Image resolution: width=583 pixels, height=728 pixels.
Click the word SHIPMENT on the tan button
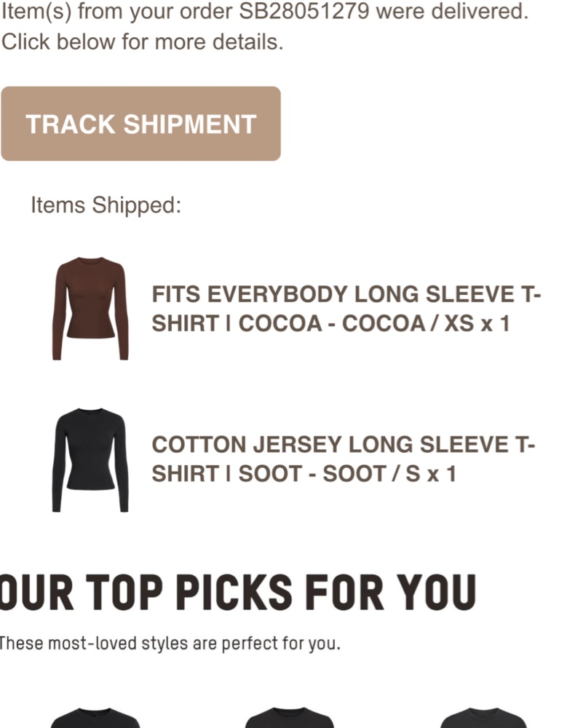[x=190, y=124]
